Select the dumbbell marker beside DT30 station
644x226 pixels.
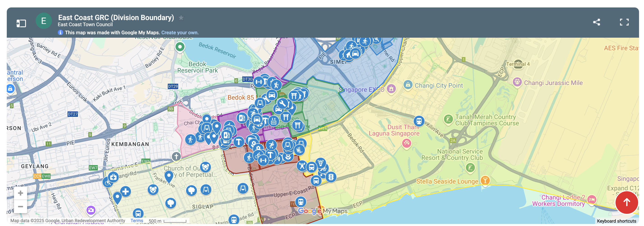click(259, 82)
